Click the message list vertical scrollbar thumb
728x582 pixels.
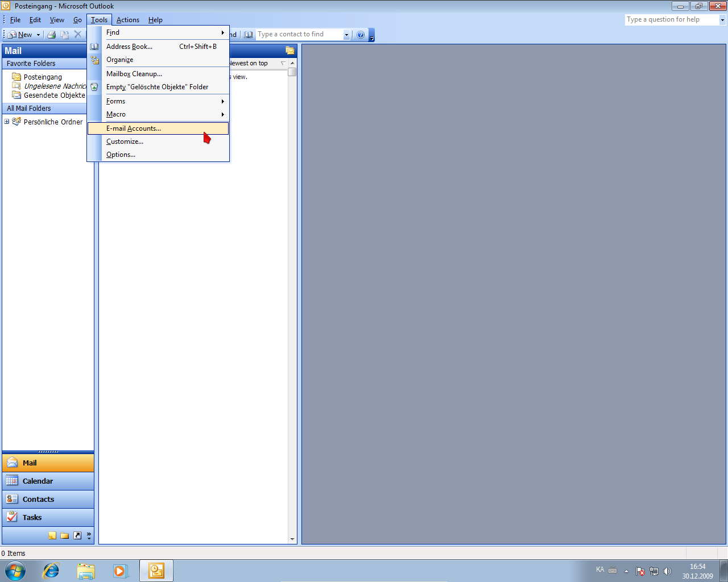coord(292,72)
